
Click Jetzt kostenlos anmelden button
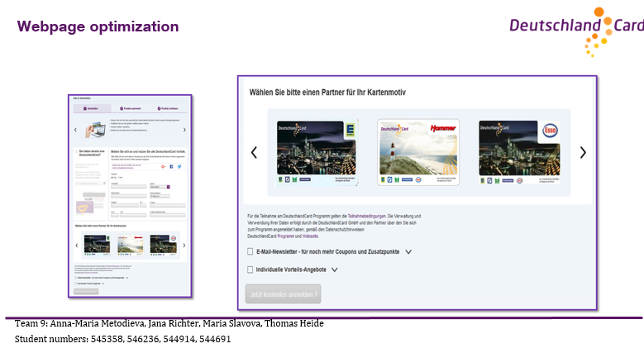coord(283,294)
